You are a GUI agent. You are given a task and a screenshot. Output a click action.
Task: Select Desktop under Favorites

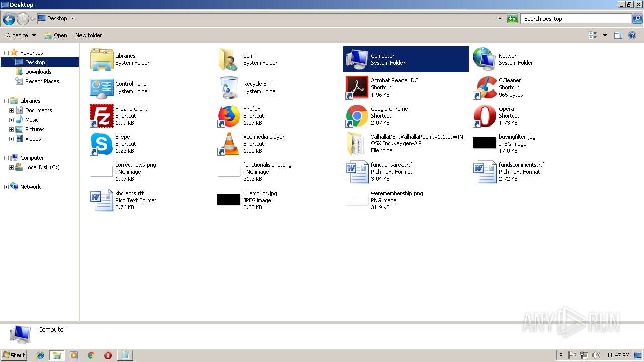tap(35, 62)
